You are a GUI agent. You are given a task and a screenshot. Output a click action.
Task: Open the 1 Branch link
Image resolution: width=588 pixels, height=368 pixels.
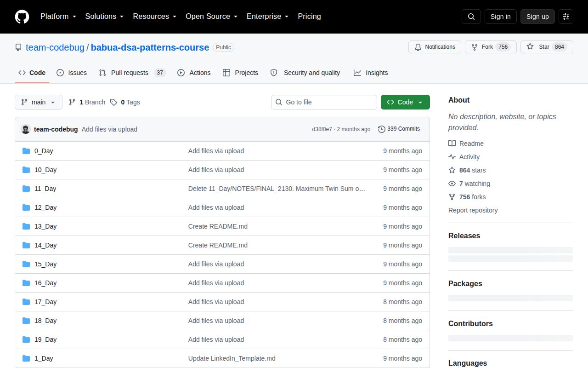87,102
